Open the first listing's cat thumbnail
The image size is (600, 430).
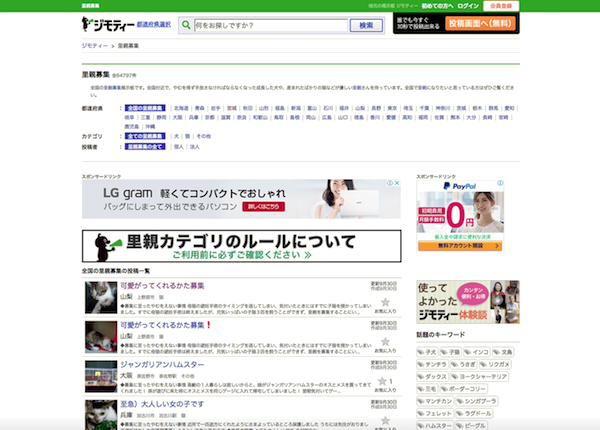point(100,297)
